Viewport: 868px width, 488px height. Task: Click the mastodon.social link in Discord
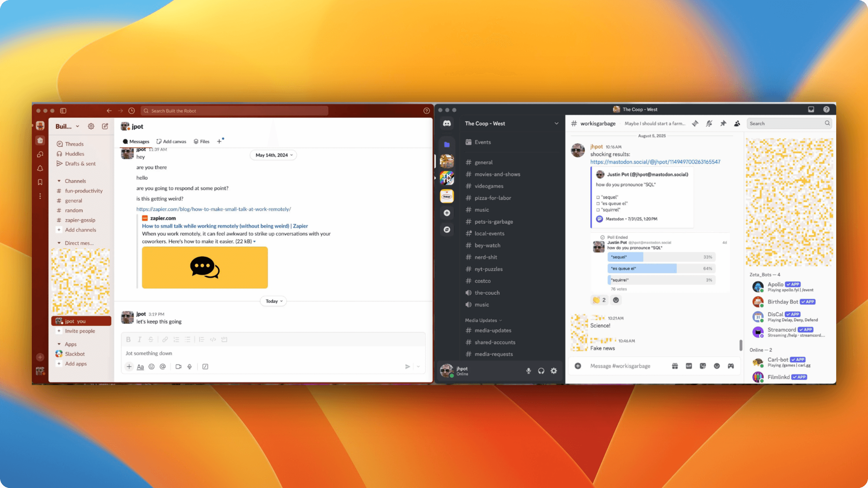tap(655, 162)
